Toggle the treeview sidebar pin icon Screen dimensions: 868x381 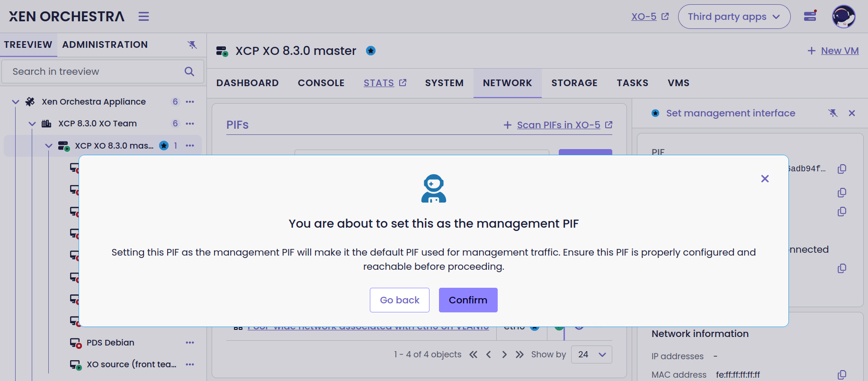click(192, 44)
